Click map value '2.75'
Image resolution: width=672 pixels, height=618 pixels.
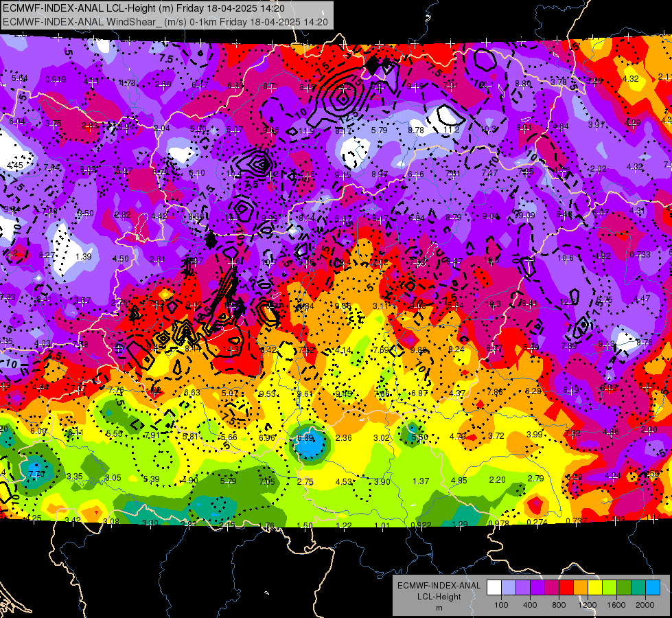tap(305, 481)
